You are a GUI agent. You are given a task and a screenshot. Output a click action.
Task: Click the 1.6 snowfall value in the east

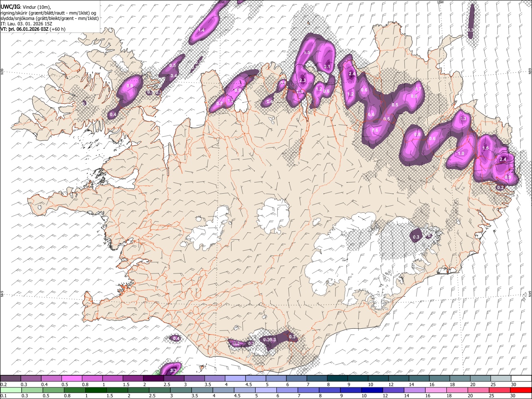485,148
